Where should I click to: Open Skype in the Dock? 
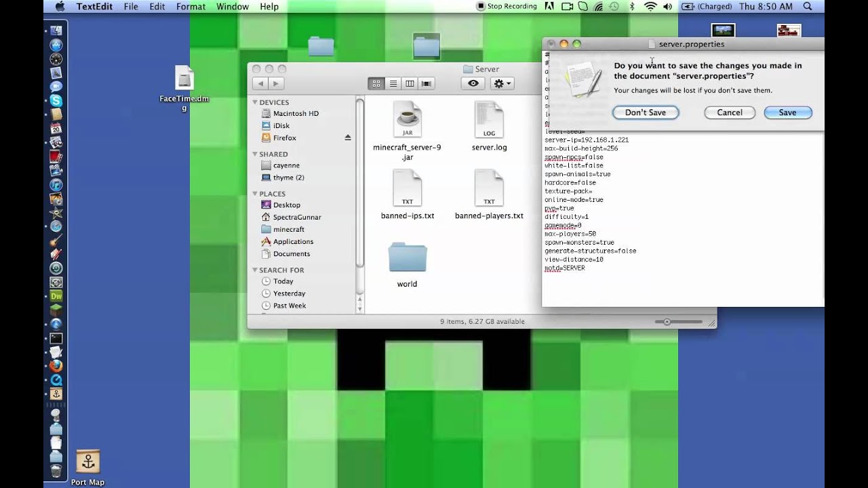pos(56,100)
